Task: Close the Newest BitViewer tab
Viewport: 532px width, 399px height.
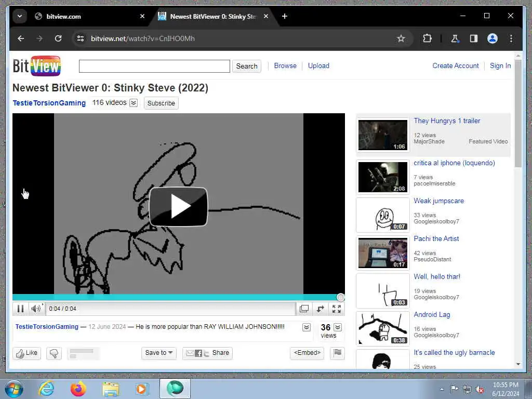Action: pyautogui.click(x=266, y=16)
